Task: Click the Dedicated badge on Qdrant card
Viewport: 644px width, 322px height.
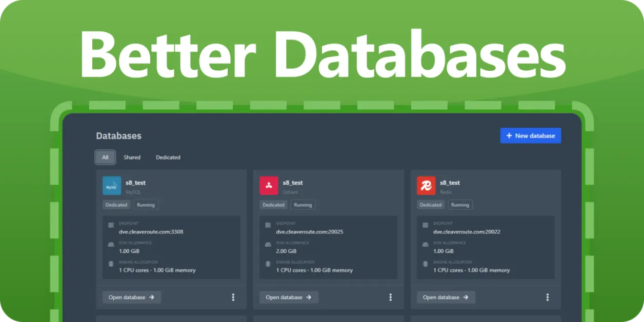Action: coord(273,205)
